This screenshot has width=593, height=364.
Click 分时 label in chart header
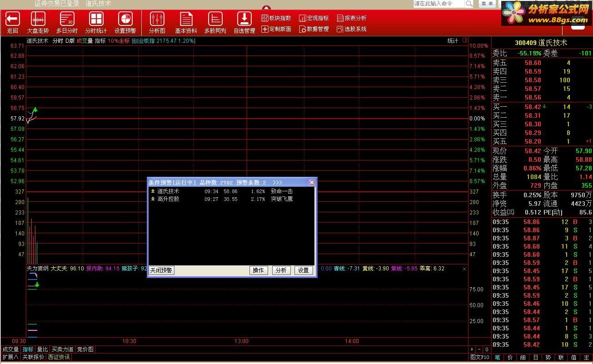(x=58, y=41)
